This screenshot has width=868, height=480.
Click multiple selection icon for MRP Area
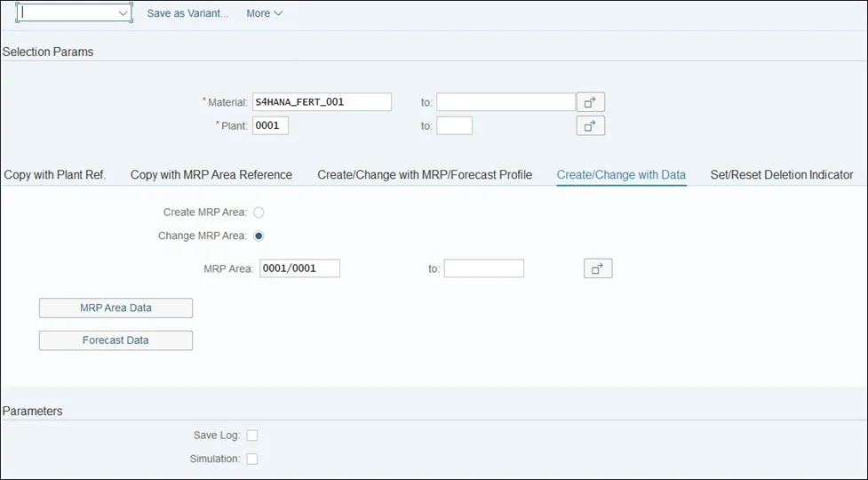pos(598,268)
